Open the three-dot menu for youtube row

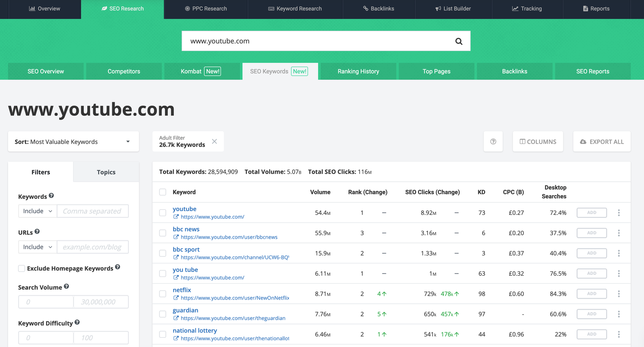[618, 213]
